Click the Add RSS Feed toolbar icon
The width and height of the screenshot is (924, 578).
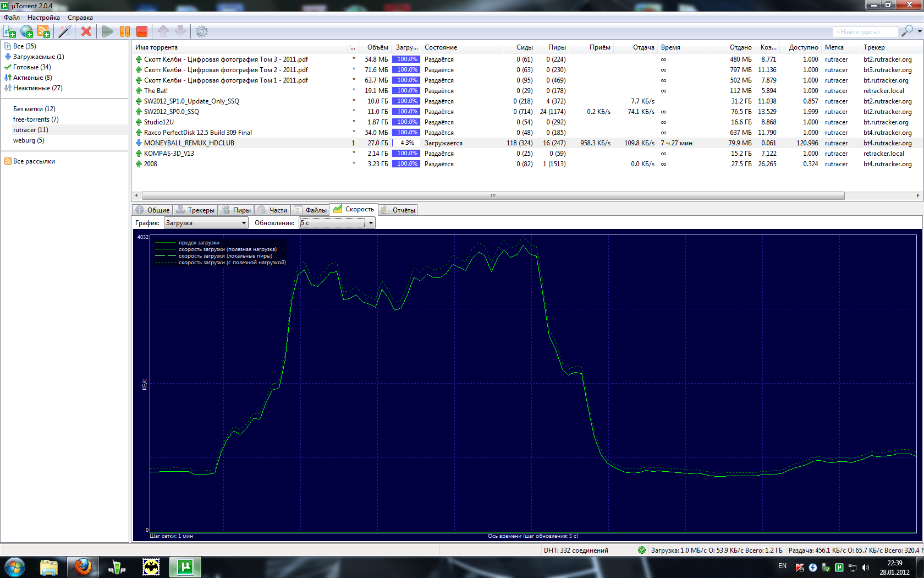(x=43, y=31)
